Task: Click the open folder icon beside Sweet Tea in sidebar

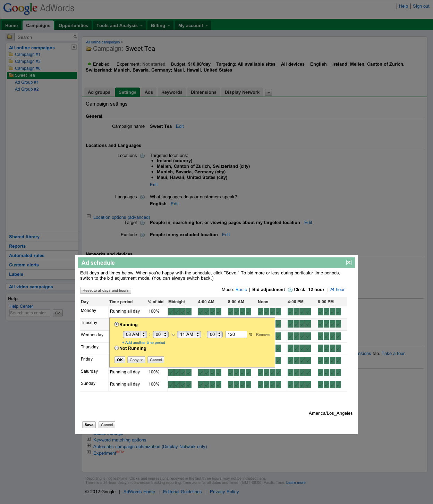Action: [11, 75]
